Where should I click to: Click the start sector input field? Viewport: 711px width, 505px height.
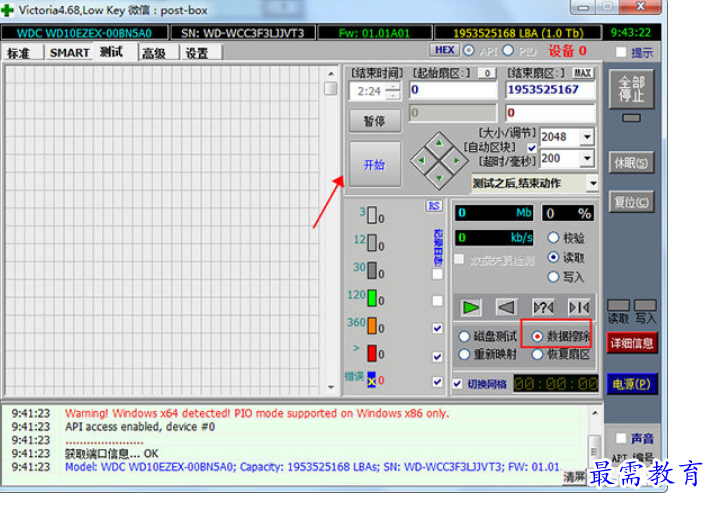[x=453, y=90]
